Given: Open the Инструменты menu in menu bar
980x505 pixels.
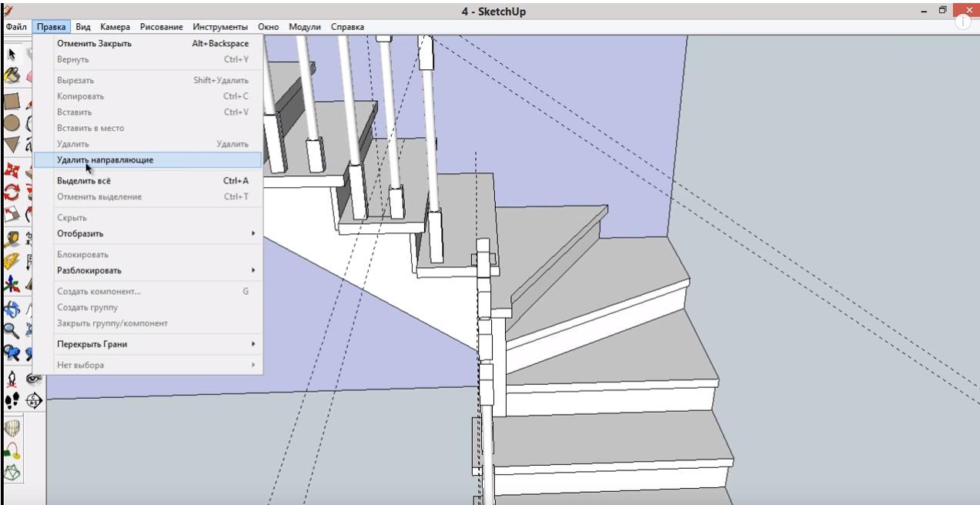Looking at the screenshot, I should 220,27.
